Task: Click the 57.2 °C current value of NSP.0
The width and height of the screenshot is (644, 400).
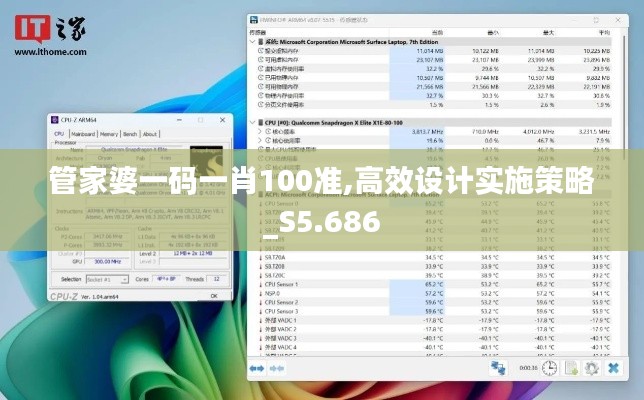Action: click(434, 293)
